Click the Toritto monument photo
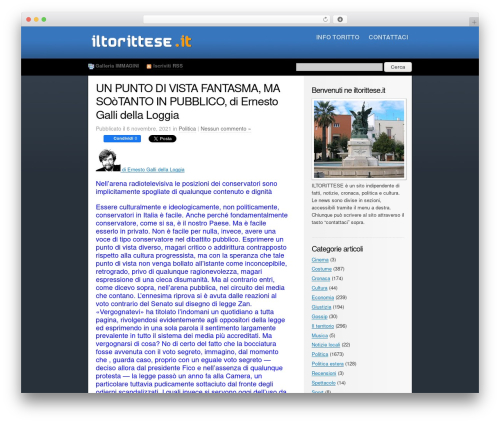The height and width of the screenshot is (423, 500). point(359,139)
